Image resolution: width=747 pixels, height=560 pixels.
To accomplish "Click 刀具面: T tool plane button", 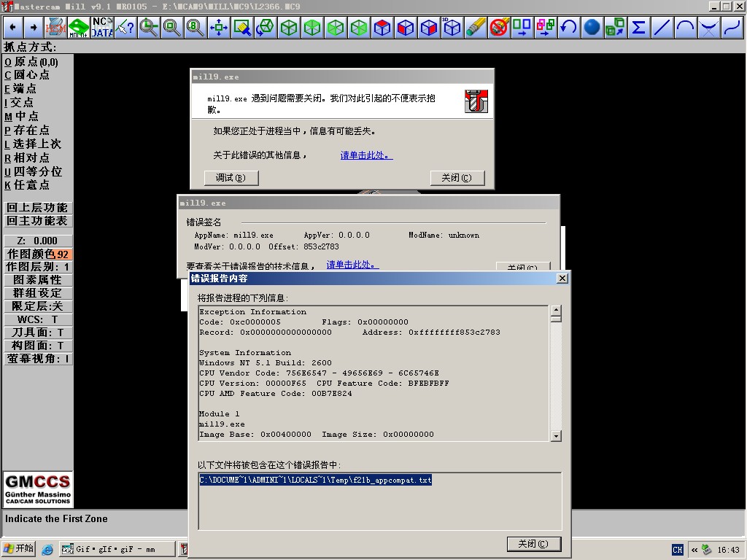I will (38, 332).
